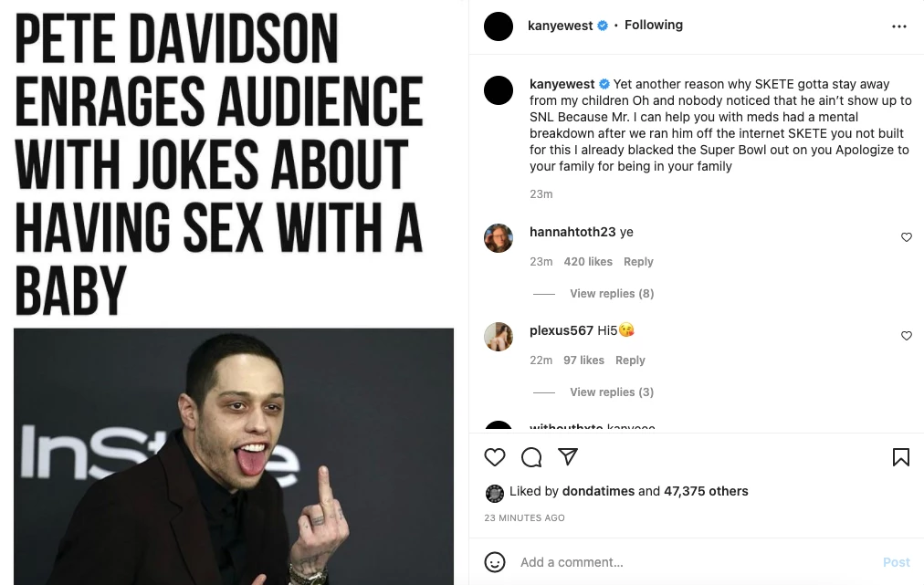924x585 pixels.
Task: Open kanyewest profile from the header
Action: 561,26
